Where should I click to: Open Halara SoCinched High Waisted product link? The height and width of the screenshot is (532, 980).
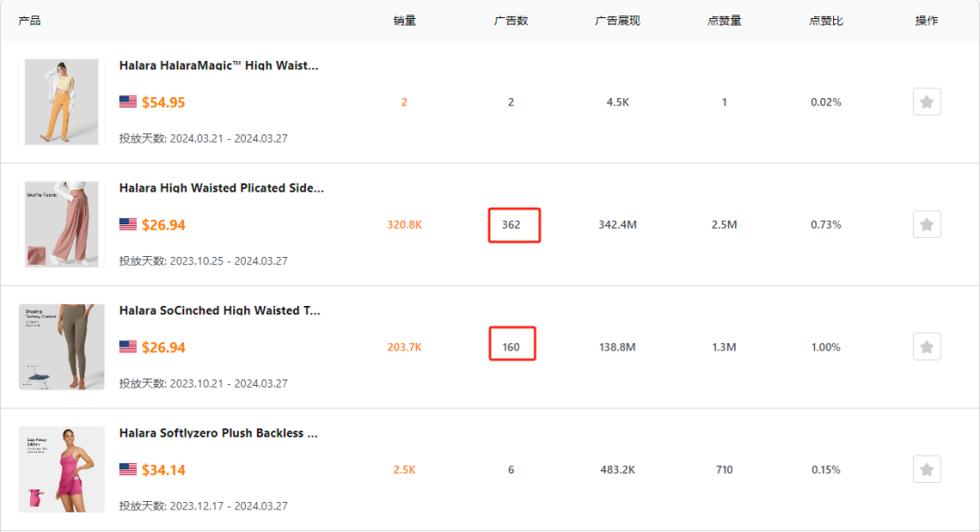220,310
